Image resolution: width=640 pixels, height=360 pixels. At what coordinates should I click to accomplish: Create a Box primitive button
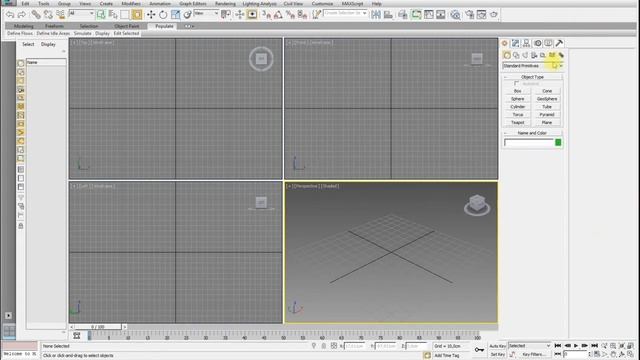[x=518, y=91]
